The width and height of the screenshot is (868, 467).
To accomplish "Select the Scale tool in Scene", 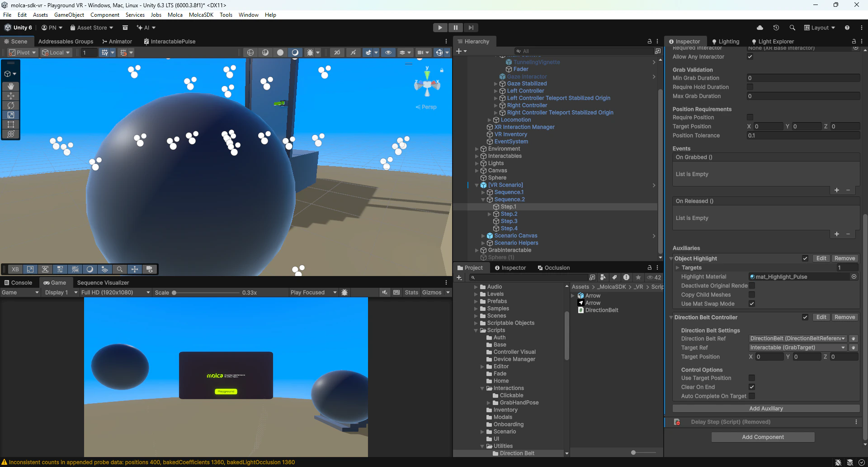I will point(11,114).
